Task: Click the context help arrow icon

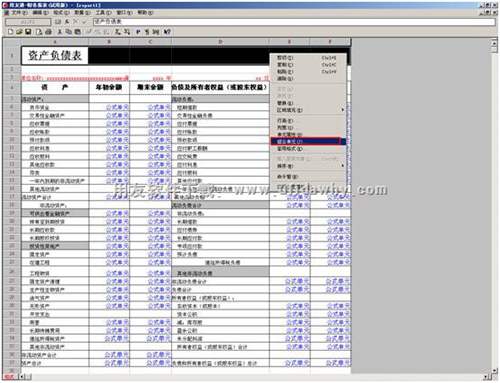Action: [x=167, y=32]
